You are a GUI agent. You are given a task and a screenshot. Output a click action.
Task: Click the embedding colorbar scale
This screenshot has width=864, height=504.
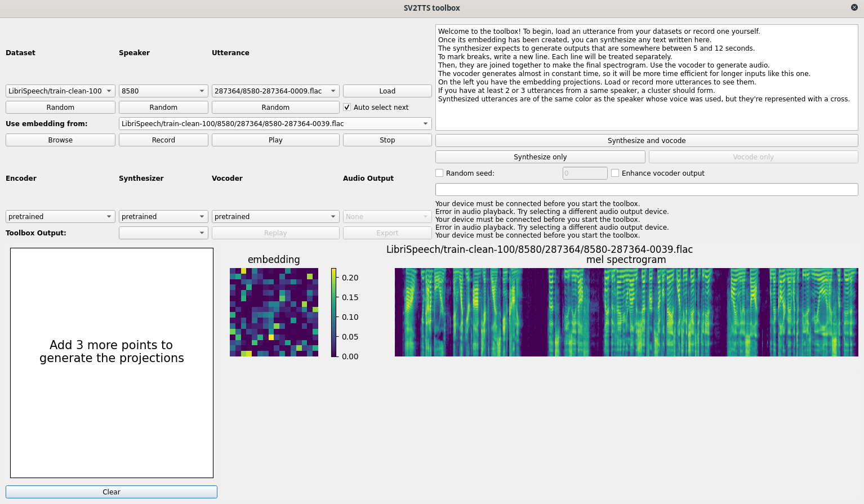tap(333, 312)
